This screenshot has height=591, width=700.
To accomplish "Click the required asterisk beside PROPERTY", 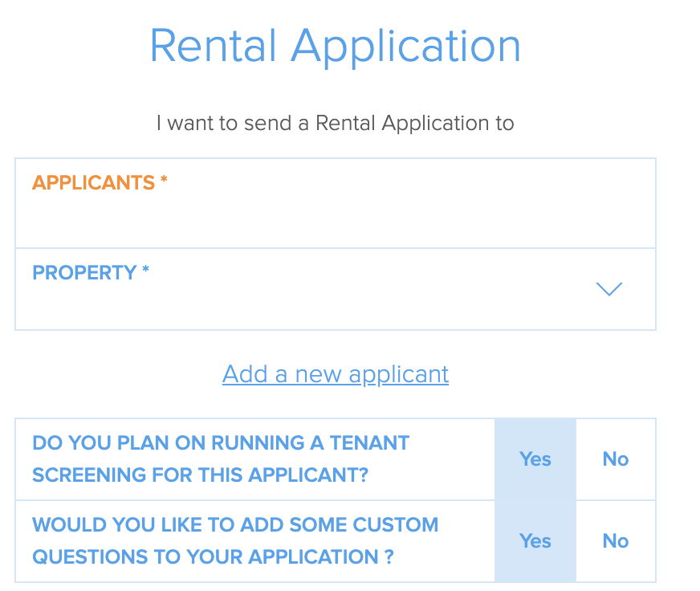I will [x=145, y=270].
